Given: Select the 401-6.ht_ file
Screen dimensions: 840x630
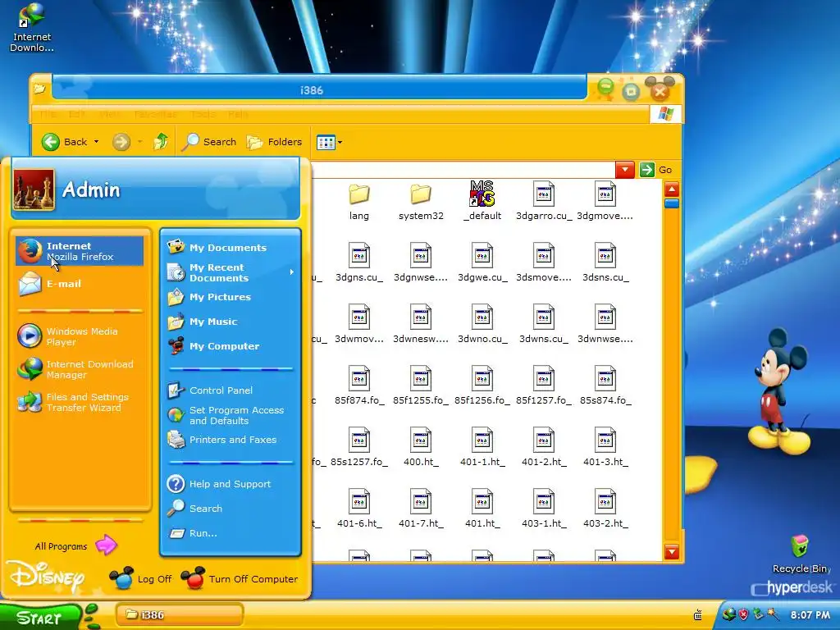Looking at the screenshot, I should [359, 509].
